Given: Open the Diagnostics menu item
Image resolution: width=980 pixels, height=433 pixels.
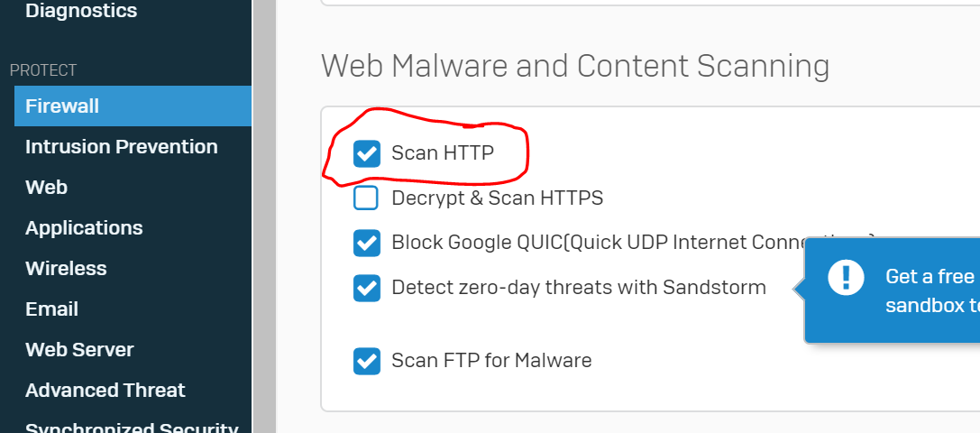Looking at the screenshot, I should coord(81,10).
